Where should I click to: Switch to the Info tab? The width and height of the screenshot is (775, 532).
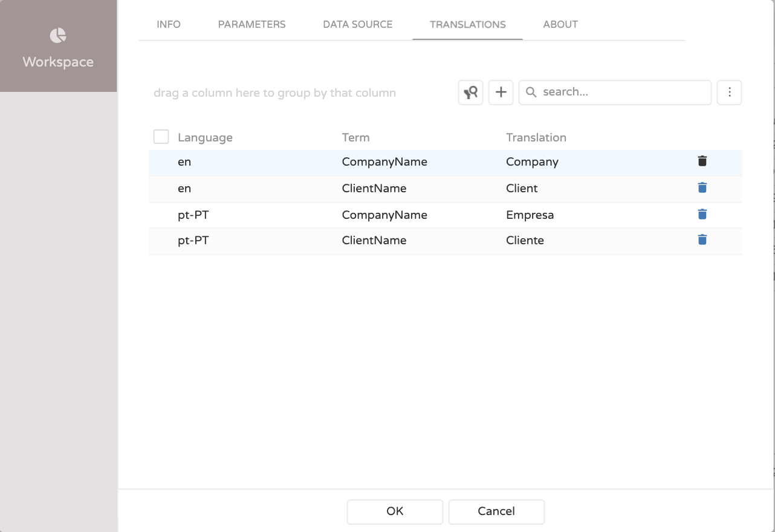click(x=169, y=25)
